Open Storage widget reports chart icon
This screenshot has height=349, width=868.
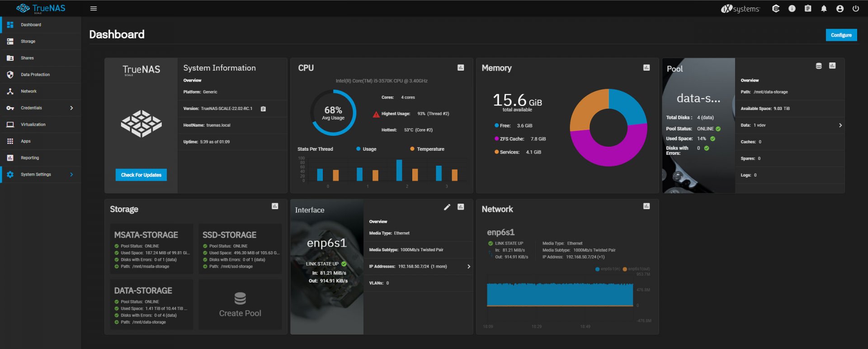tap(275, 206)
